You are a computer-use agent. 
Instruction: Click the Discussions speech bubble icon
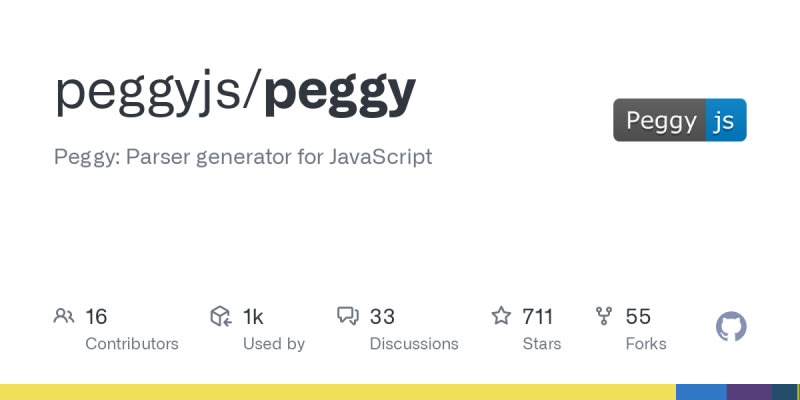pos(348,317)
